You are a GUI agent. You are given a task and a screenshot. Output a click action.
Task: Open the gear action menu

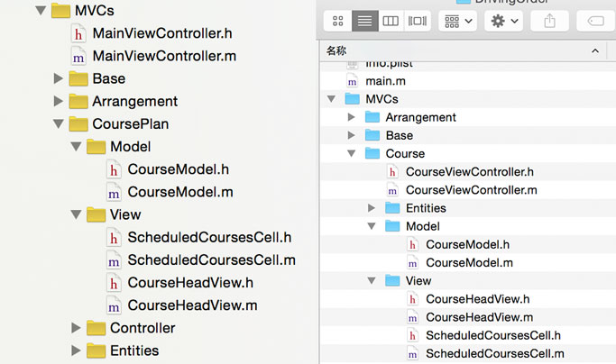point(504,21)
